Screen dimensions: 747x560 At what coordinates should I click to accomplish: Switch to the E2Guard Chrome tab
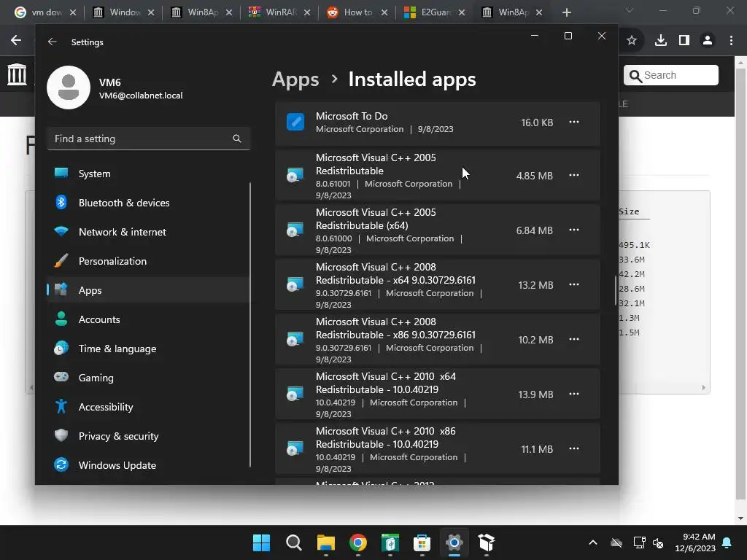[435, 12]
